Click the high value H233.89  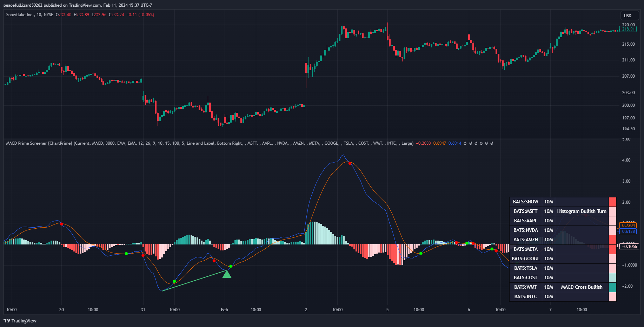(x=81, y=15)
